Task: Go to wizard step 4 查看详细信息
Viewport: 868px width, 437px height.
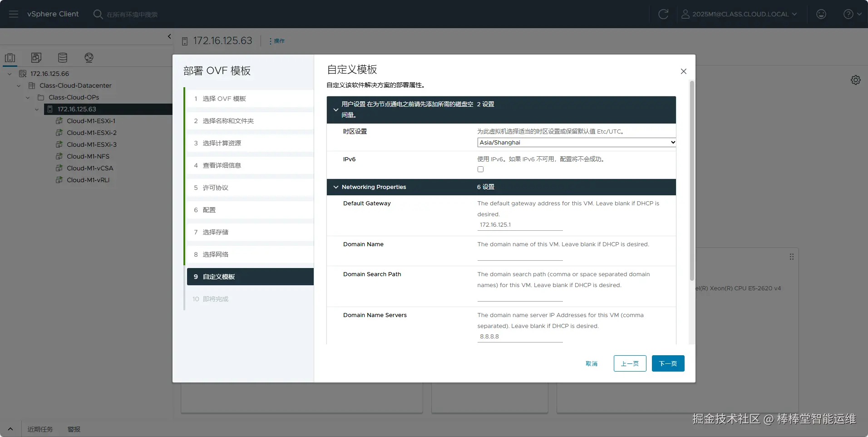Action: pos(250,165)
